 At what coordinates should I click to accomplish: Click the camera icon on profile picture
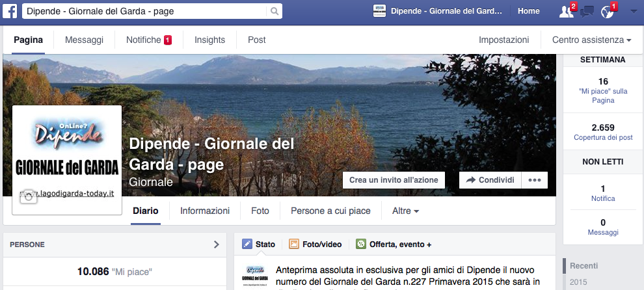point(29,197)
